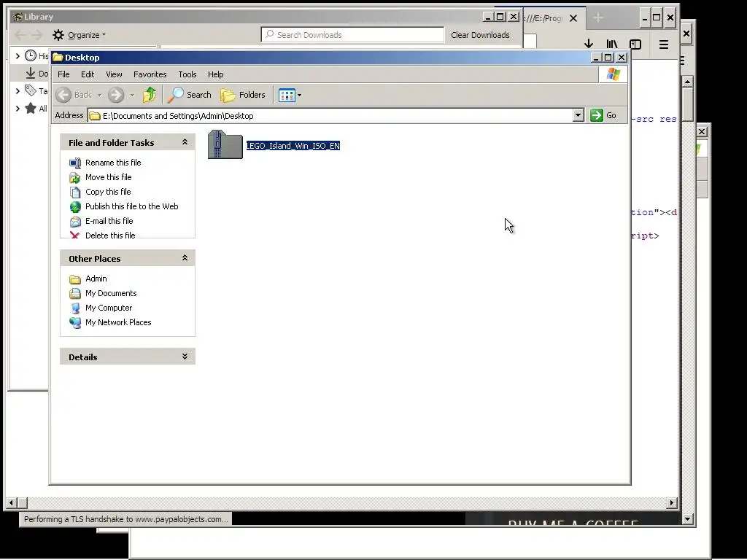This screenshot has height=560, width=747.
Task: Open the Help menu
Action: click(215, 74)
